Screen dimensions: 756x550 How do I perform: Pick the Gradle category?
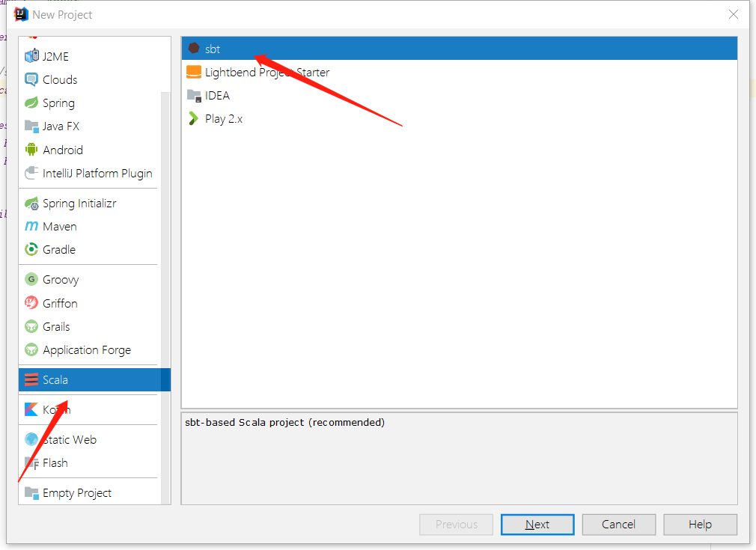pyautogui.click(x=90, y=249)
